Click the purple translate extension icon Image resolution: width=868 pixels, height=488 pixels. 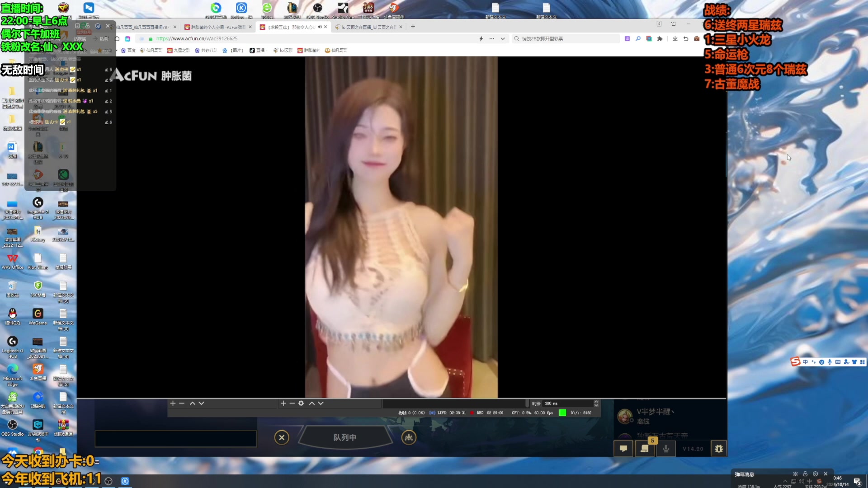[627, 39]
